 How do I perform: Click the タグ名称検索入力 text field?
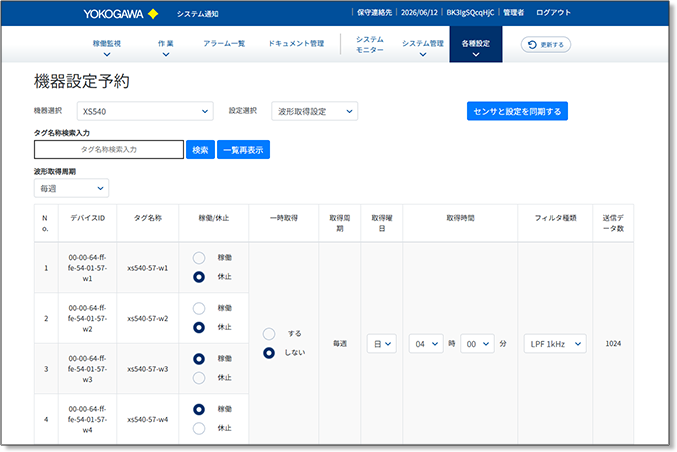[x=109, y=149]
